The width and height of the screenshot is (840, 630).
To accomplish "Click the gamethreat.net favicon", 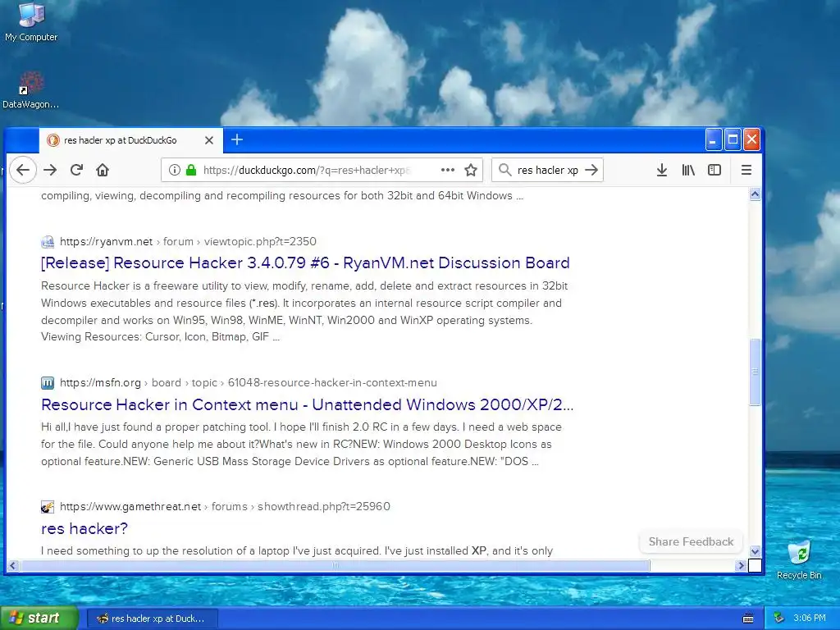I will 48,507.
